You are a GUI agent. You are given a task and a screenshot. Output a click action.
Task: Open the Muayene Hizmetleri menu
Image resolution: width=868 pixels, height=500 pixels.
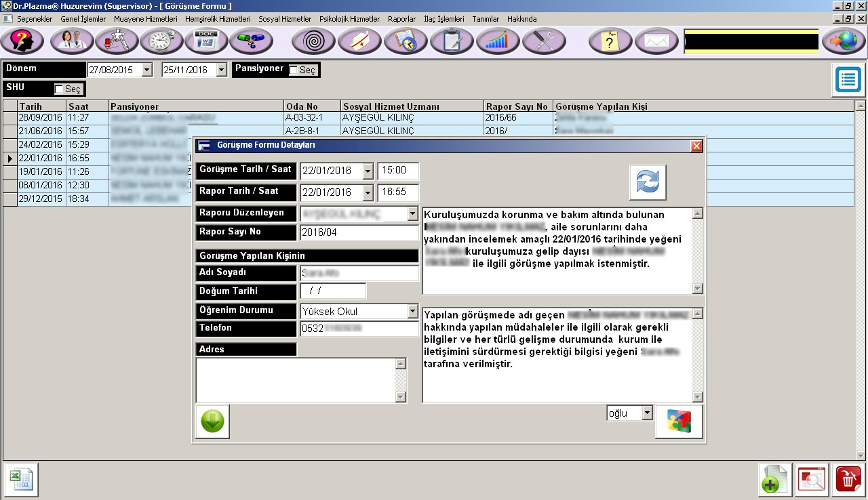coord(146,19)
